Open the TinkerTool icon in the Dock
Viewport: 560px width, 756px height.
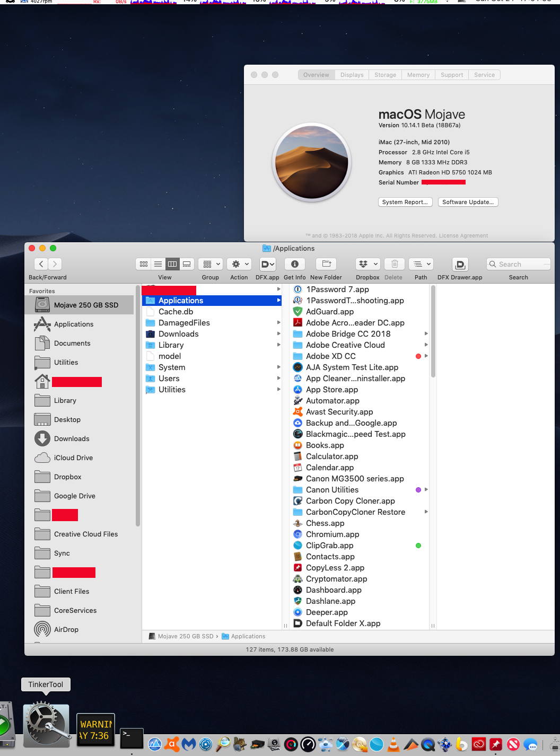(46, 726)
